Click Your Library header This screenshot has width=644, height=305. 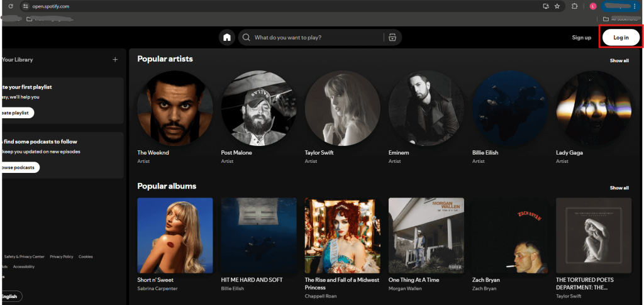tap(17, 60)
